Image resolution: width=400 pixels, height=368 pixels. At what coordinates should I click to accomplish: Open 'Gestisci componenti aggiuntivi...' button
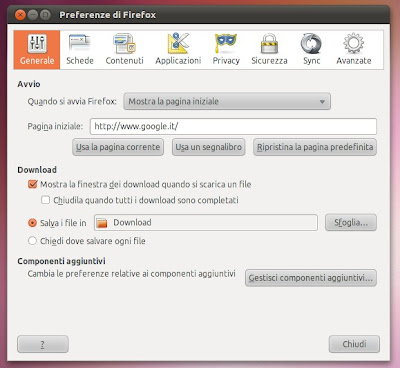coord(311,278)
